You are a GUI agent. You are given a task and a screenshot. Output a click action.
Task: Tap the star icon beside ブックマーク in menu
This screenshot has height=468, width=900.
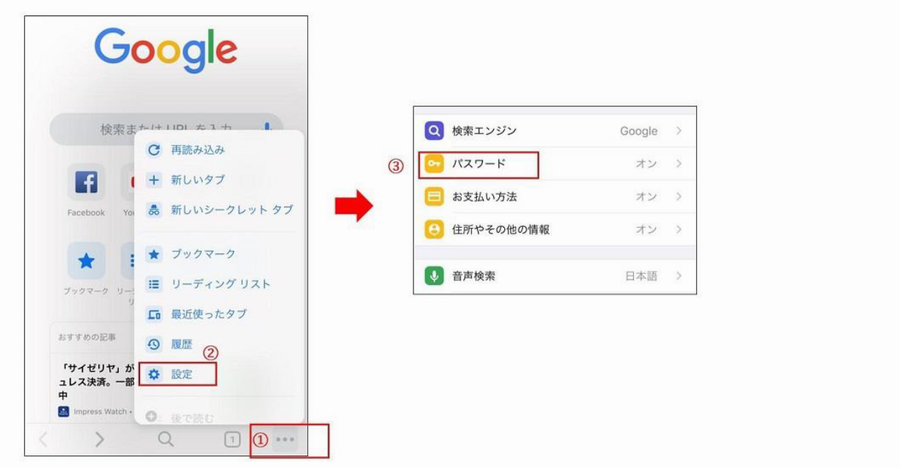click(154, 254)
